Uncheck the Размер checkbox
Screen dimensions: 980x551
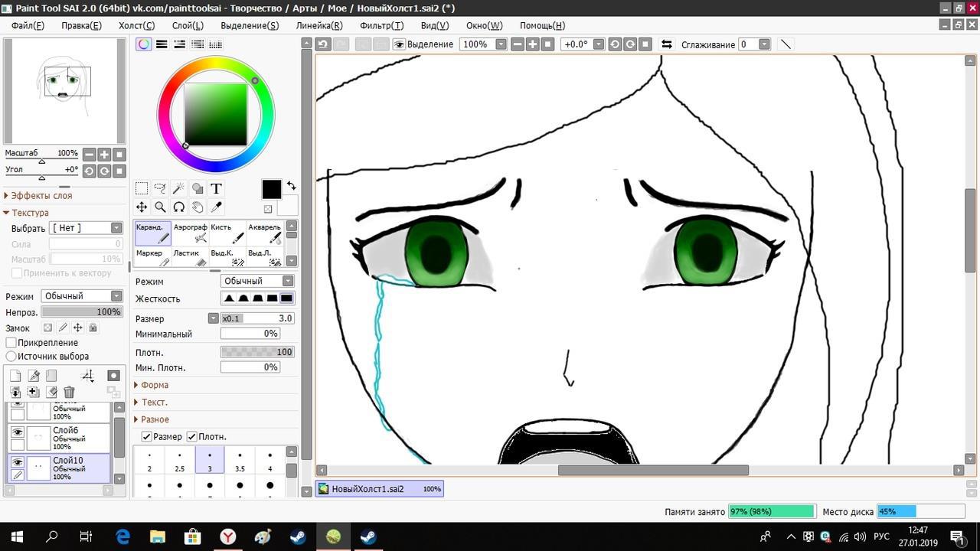(147, 436)
